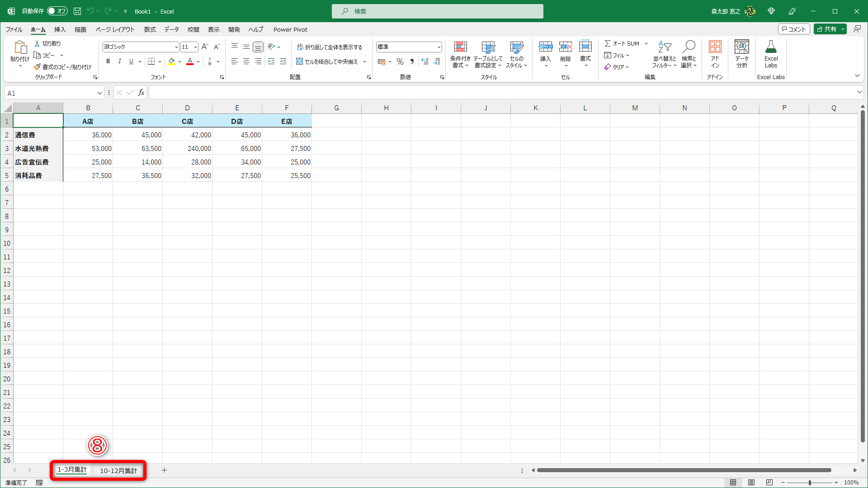Toggle italic formatting
The height and width of the screenshot is (488, 868).
119,61
